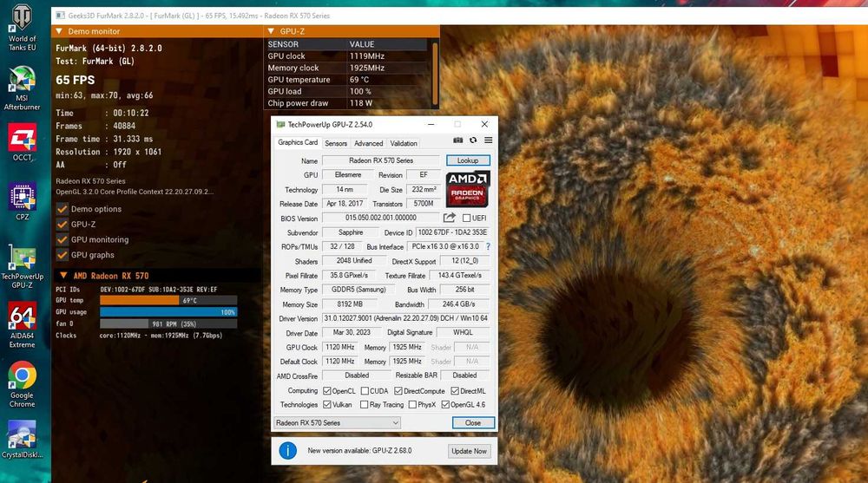Click the Digital Signature WHQL field
Image resolution: width=868 pixels, height=483 pixels.
pos(463,332)
